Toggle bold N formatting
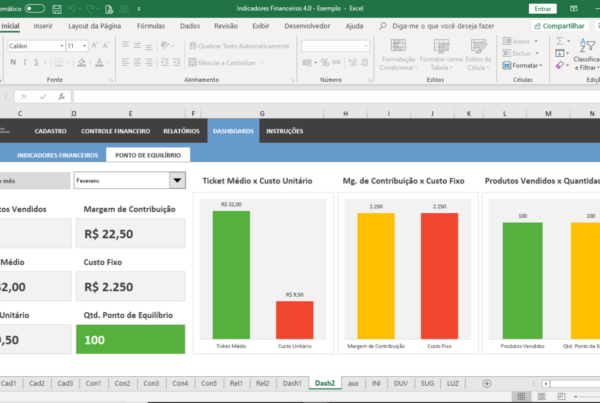The height and width of the screenshot is (403, 600). click(x=13, y=62)
